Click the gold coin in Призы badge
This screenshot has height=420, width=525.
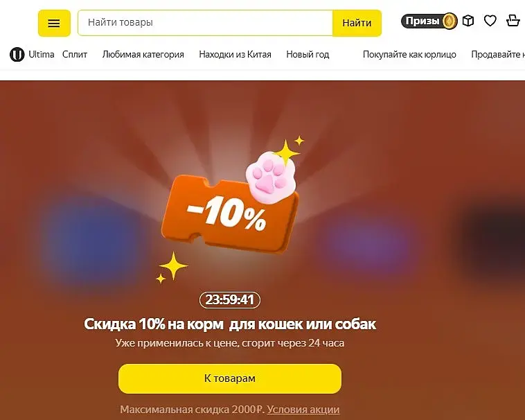coord(450,21)
